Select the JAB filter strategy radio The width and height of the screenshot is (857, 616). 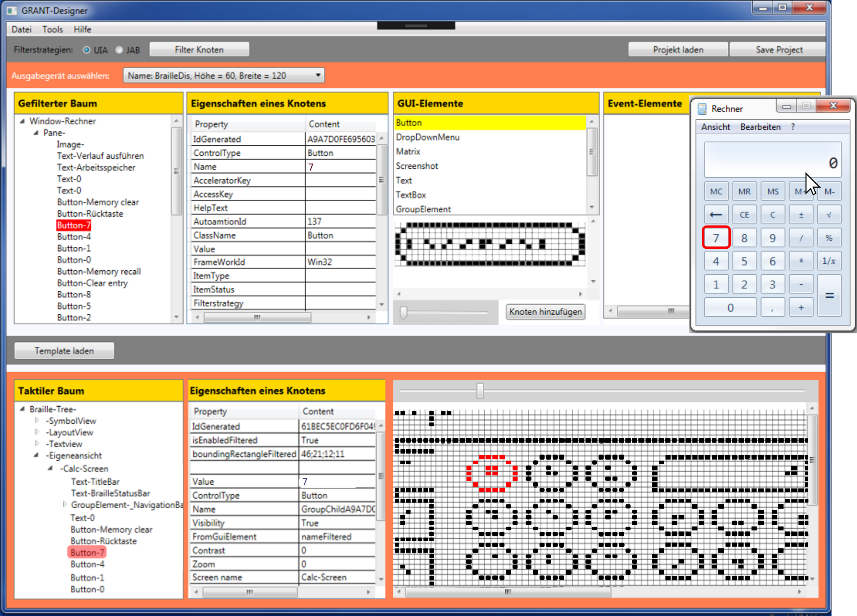coord(119,50)
